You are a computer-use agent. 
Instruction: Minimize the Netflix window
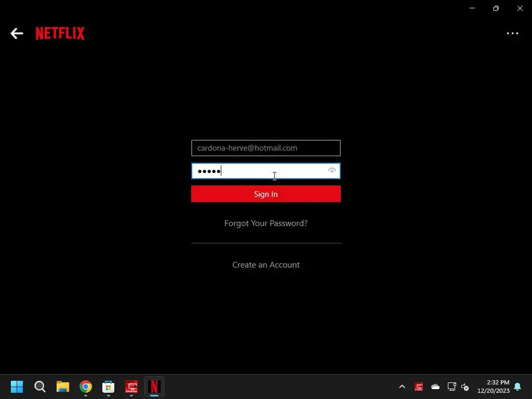point(472,8)
